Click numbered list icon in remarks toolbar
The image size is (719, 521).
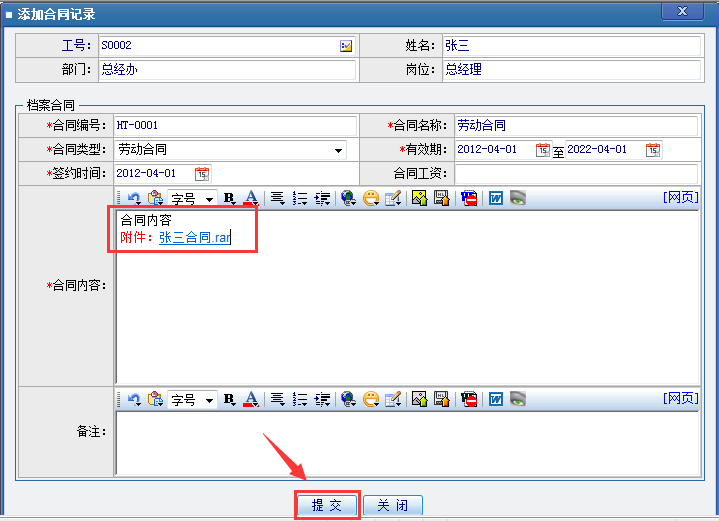click(300, 399)
